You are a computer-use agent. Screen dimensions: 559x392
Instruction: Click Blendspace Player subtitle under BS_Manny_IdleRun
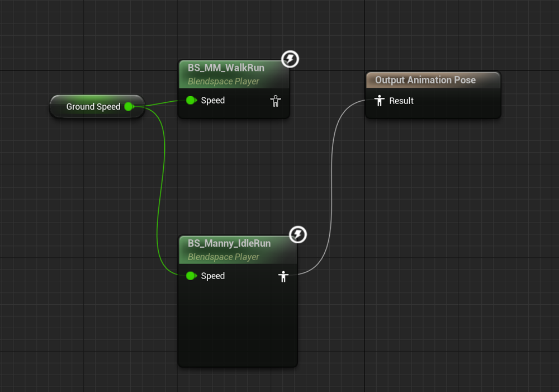tap(224, 257)
